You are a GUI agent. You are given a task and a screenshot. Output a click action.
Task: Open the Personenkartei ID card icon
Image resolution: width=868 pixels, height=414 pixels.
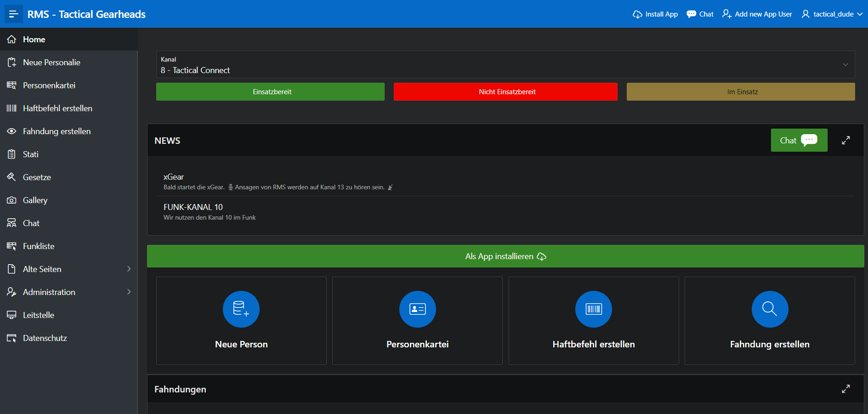417,309
